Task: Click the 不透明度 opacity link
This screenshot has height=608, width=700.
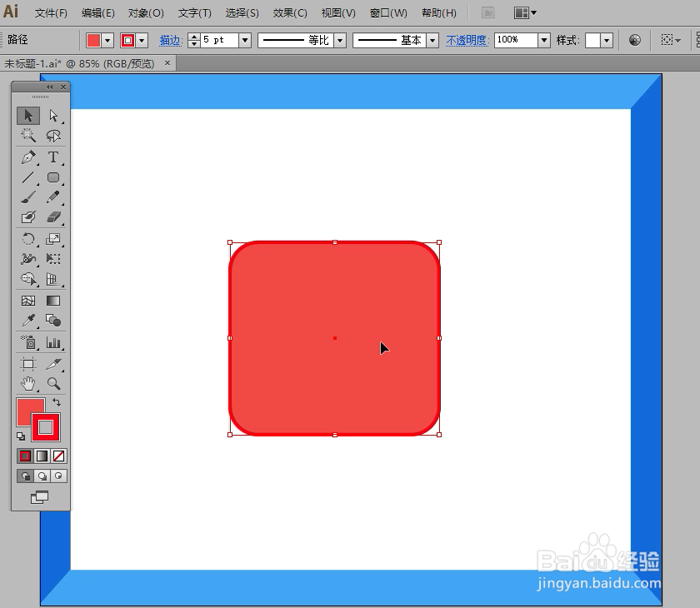Action: click(467, 41)
